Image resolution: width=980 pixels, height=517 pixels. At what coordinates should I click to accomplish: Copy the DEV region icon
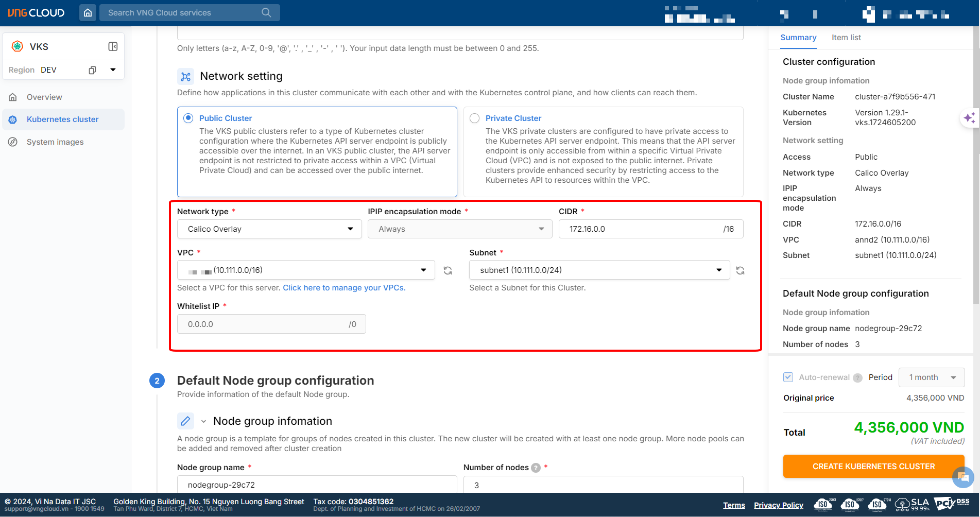[92, 70]
